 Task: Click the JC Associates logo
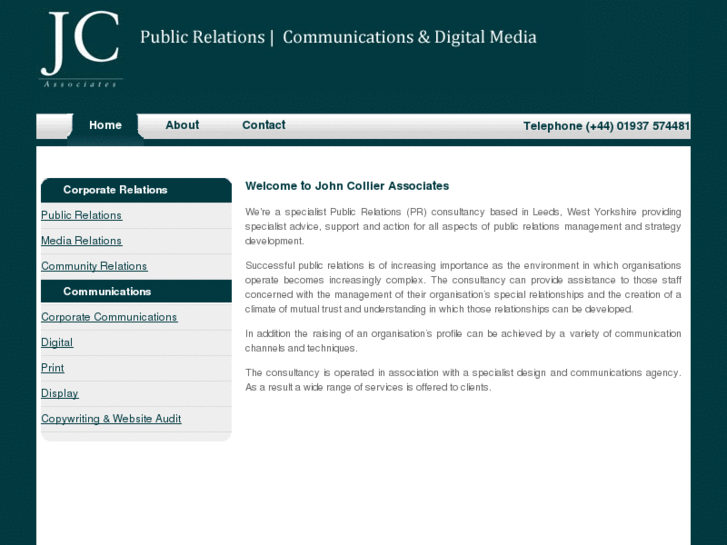click(81, 49)
